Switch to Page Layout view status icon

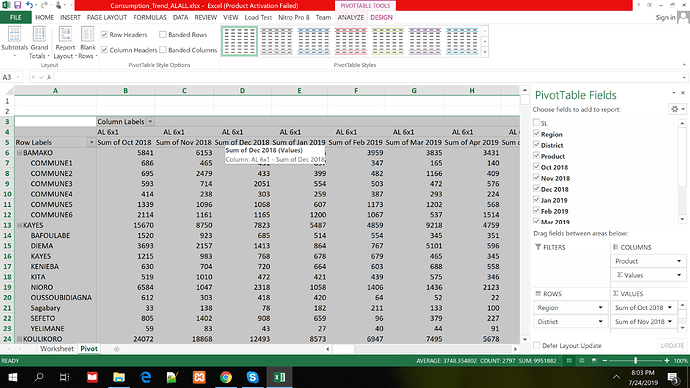581,360
